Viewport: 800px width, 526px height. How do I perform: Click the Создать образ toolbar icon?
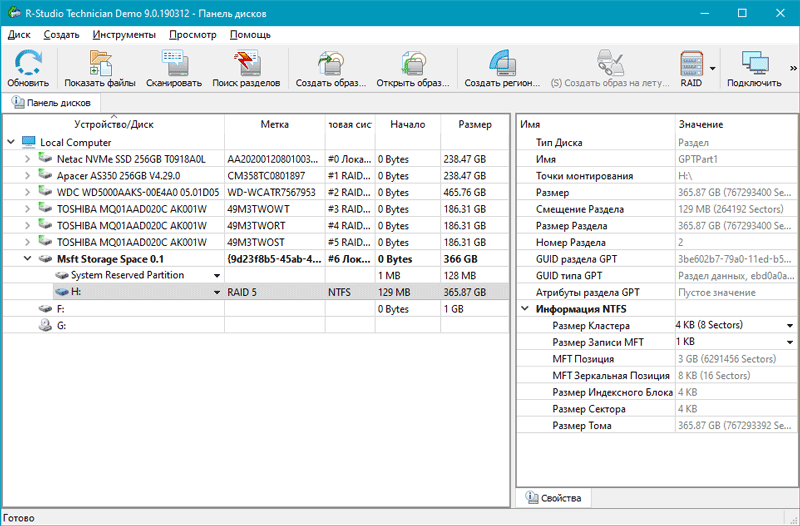pyautogui.click(x=331, y=63)
